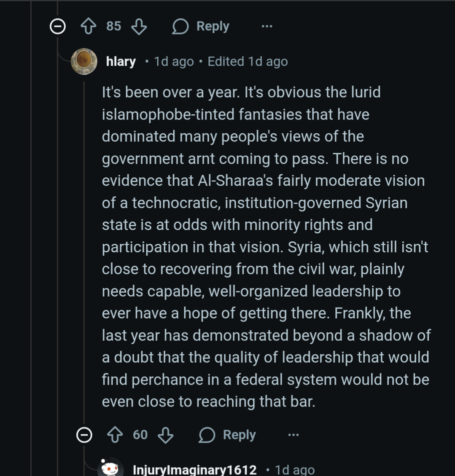Image resolution: width=455 pixels, height=476 pixels.
Task: Collapse thread using line beside hlary's comment
Action: pos(84,253)
